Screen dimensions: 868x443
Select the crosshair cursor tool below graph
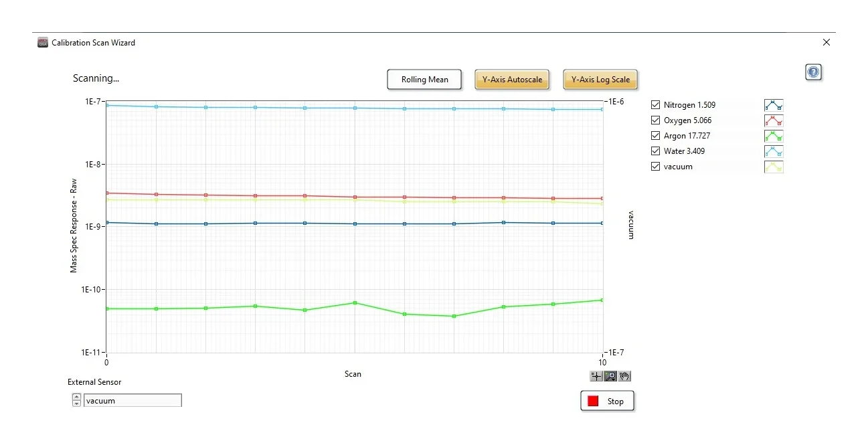[x=596, y=376]
